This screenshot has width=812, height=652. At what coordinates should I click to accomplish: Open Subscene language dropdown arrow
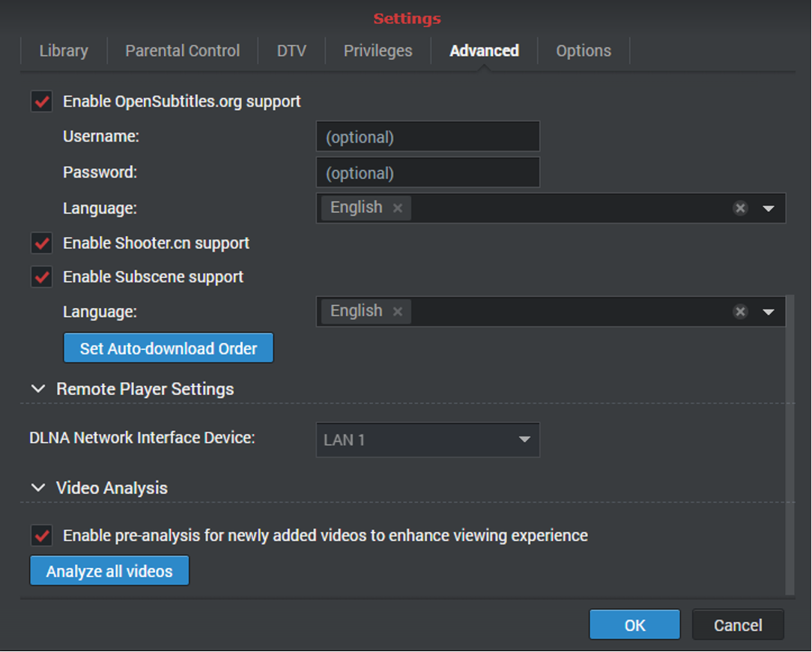[769, 312]
